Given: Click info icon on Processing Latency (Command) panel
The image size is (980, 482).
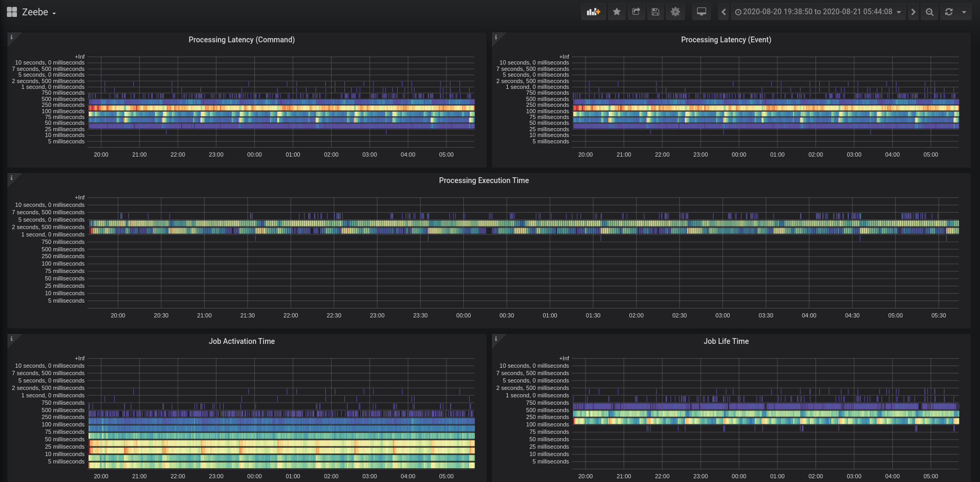Looking at the screenshot, I should [x=12, y=37].
